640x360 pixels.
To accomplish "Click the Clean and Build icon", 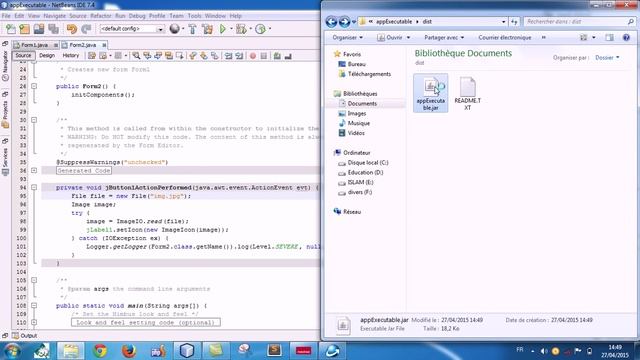I will 207,29.
